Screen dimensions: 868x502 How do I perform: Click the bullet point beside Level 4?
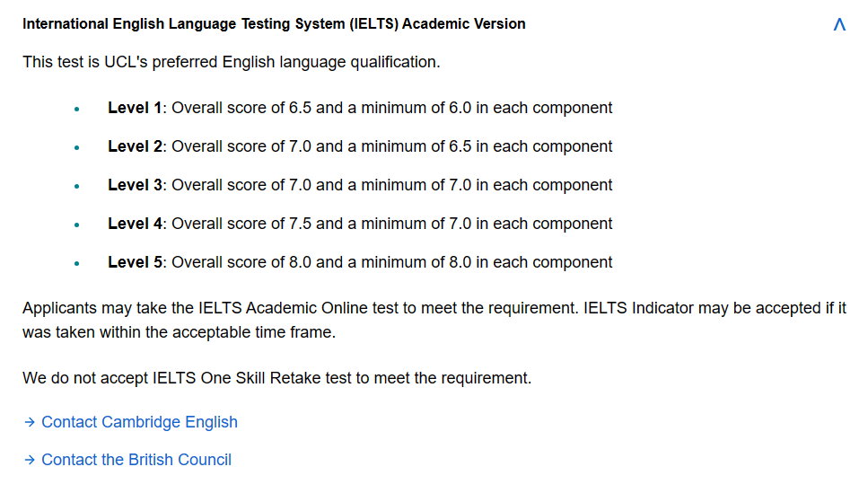[x=77, y=225]
